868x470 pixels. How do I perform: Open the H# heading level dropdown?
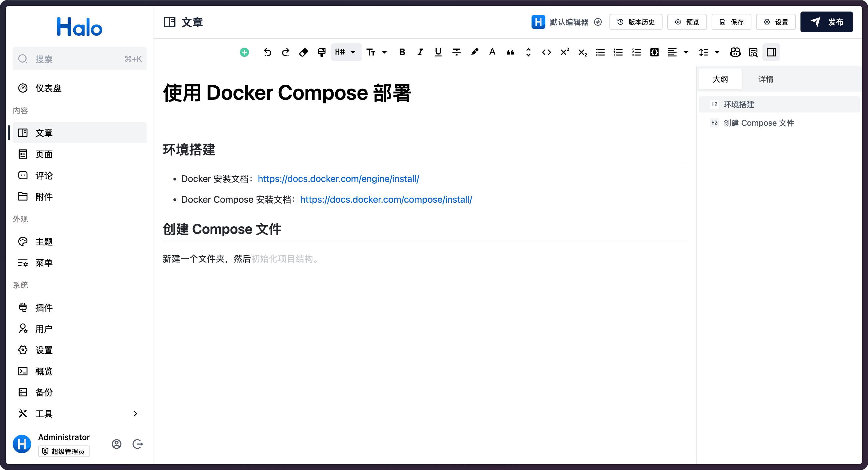tap(346, 52)
